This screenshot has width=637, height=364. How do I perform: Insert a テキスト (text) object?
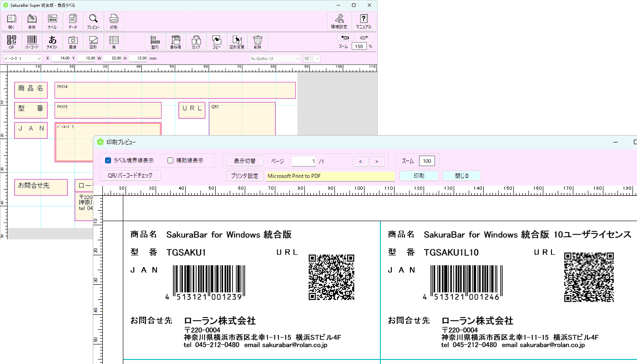(52, 41)
